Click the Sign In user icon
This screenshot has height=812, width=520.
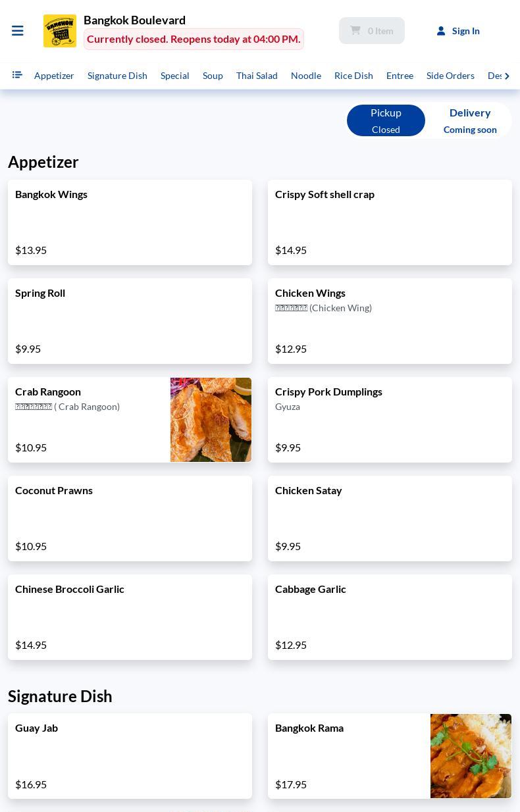[x=441, y=31]
